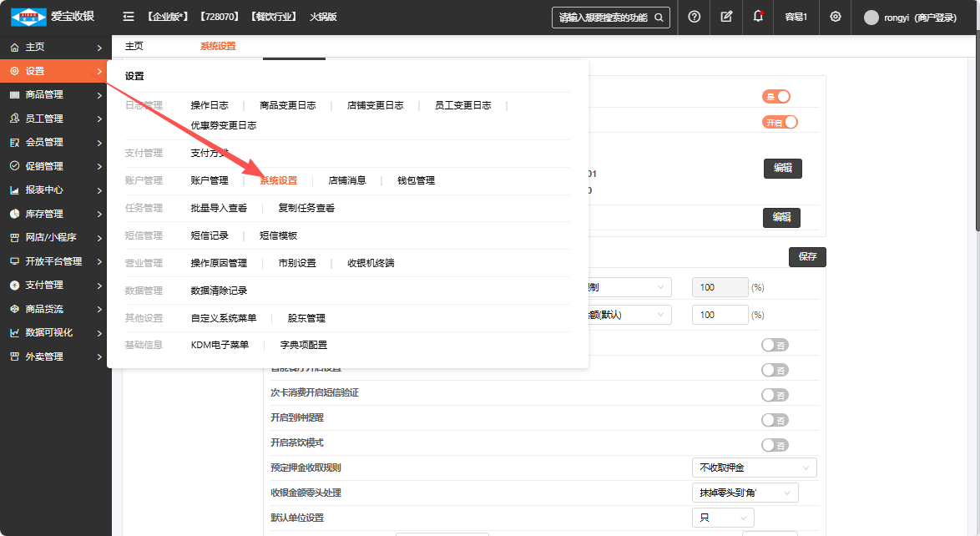This screenshot has height=536, width=980.
Task: Click the help question mark icon
Action: click(x=694, y=17)
